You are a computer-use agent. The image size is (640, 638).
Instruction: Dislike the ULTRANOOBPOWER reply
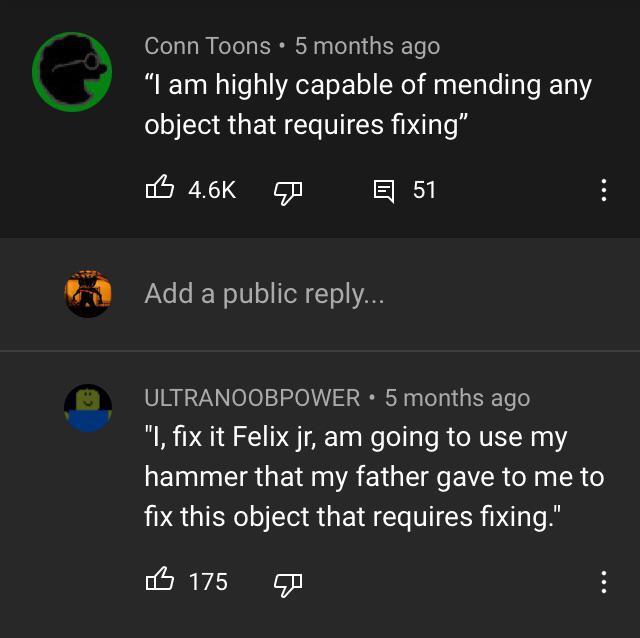coord(288,582)
